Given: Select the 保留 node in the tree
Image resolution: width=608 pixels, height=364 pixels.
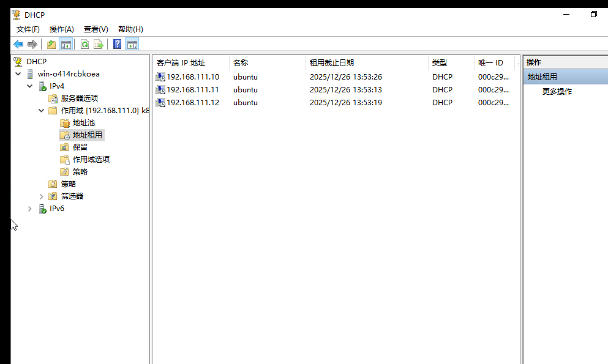Looking at the screenshot, I should click(x=80, y=147).
